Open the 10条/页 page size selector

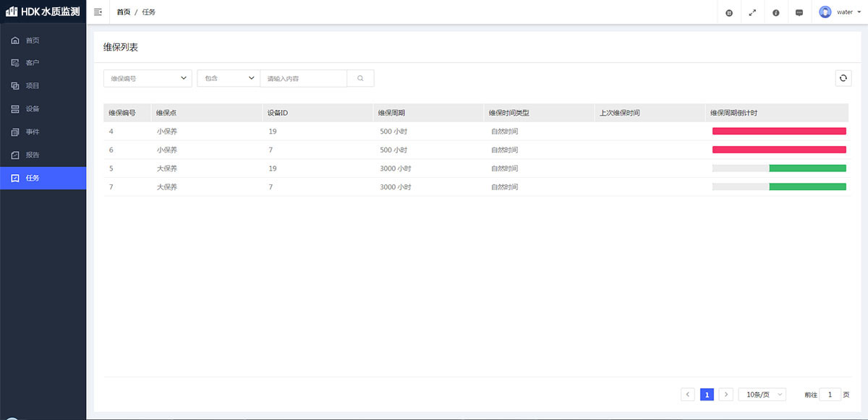(762, 395)
